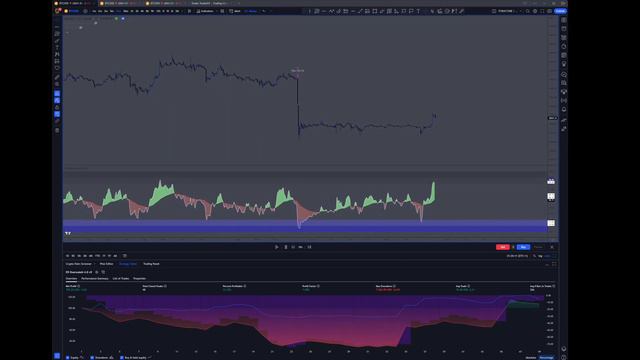
Task: Click info icon next to Total Closed Trades
Action: click(165, 286)
